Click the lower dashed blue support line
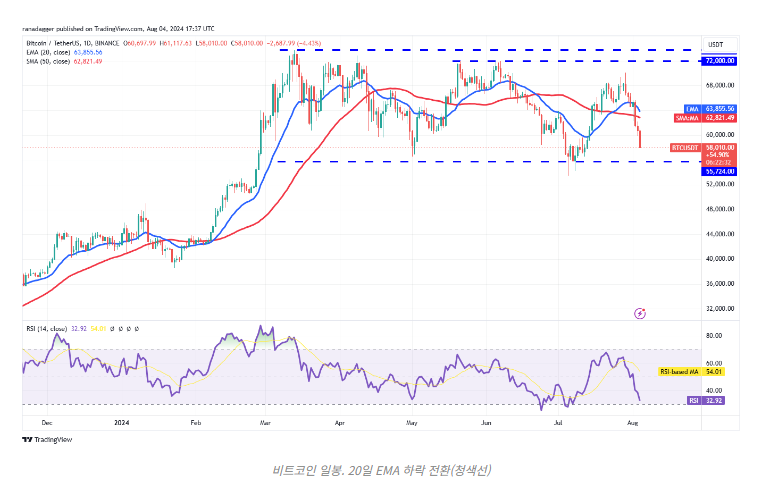 point(450,161)
